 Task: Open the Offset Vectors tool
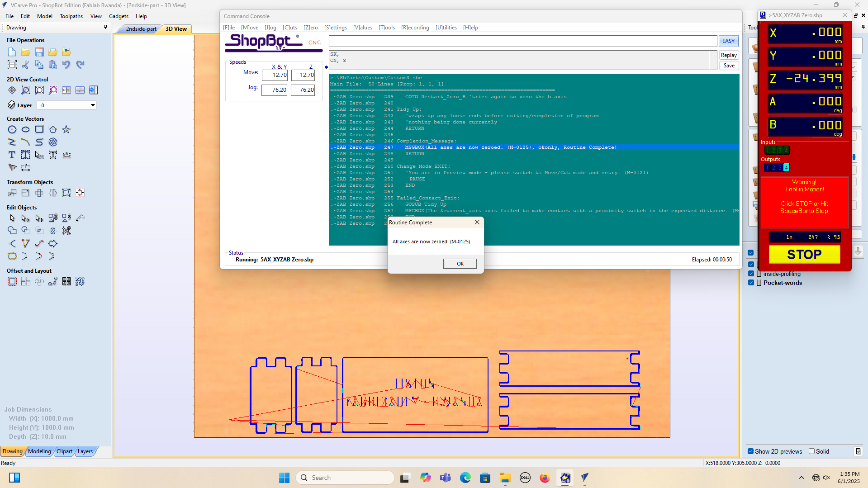[x=12, y=281]
